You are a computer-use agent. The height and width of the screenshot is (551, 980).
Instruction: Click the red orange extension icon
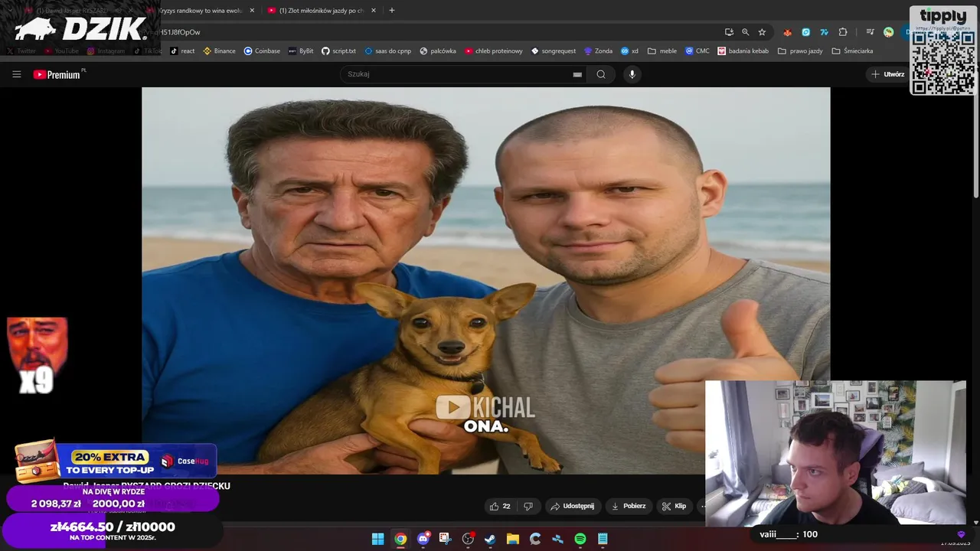(x=787, y=32)
